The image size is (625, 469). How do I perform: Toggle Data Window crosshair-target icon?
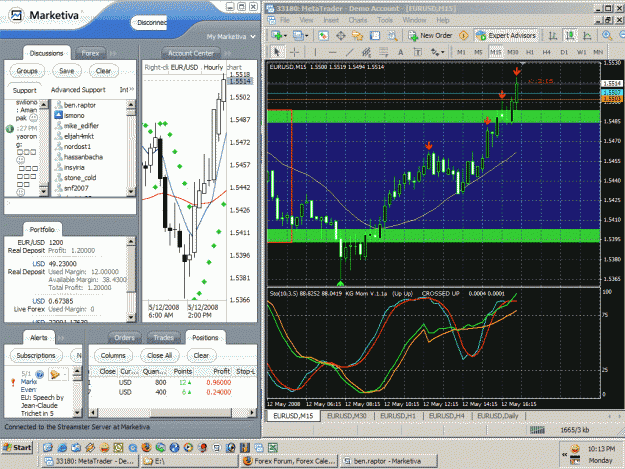341,35
